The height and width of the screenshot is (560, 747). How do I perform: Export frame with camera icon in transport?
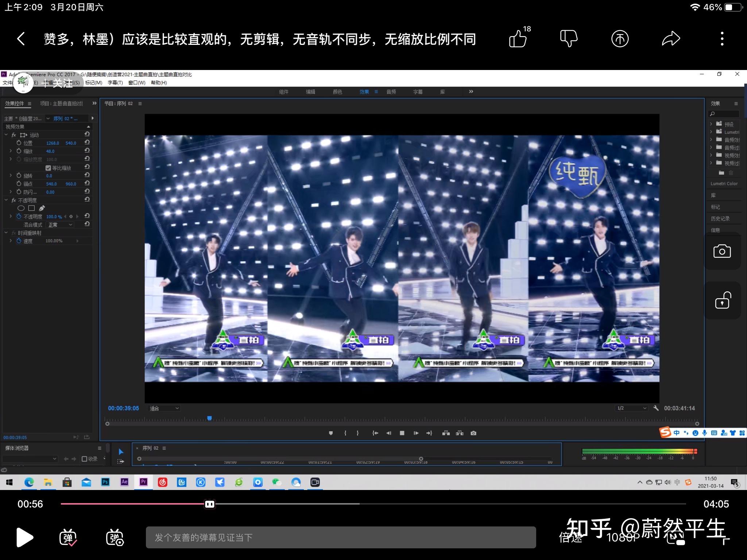tap(473, 433)
